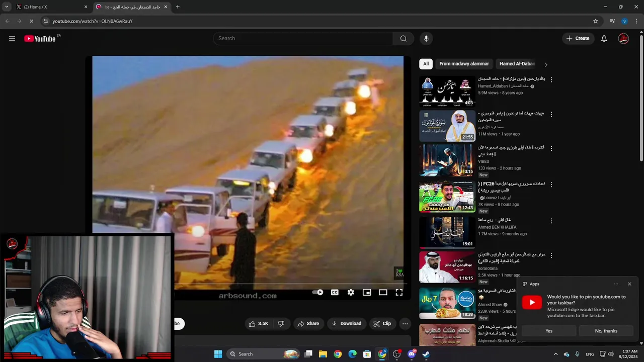This screenshot has height=362, width=644.
Task: Open options for the VIBES video
Action: (x=551, y=148)
